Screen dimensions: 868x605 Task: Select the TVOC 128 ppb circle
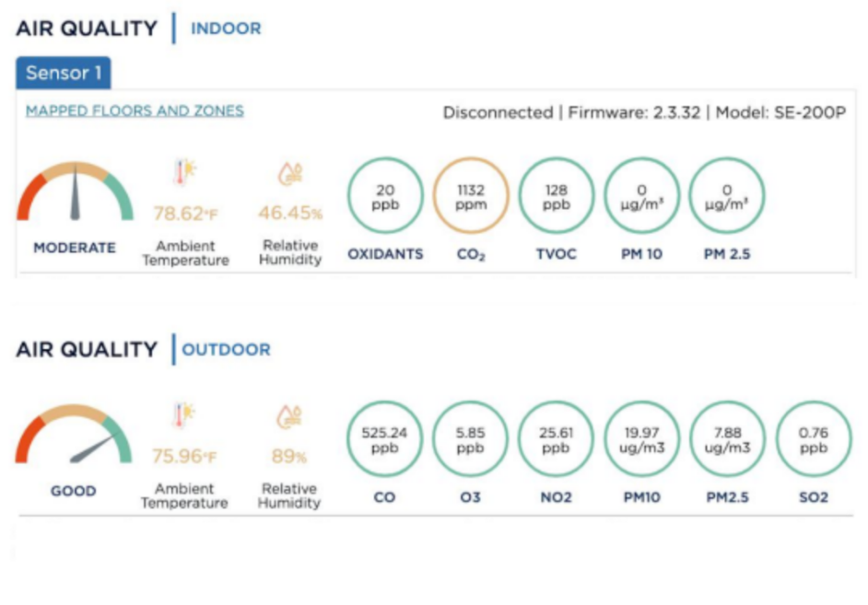click(x=557, y=196)
